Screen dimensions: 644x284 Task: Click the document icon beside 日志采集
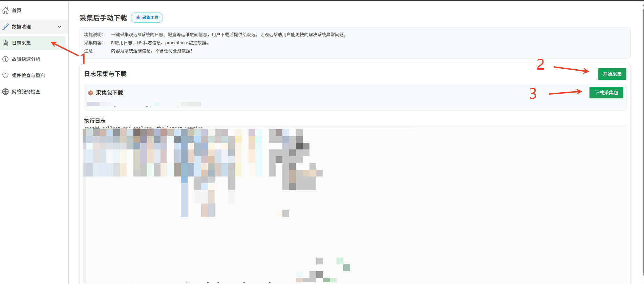tap(5, 43)
